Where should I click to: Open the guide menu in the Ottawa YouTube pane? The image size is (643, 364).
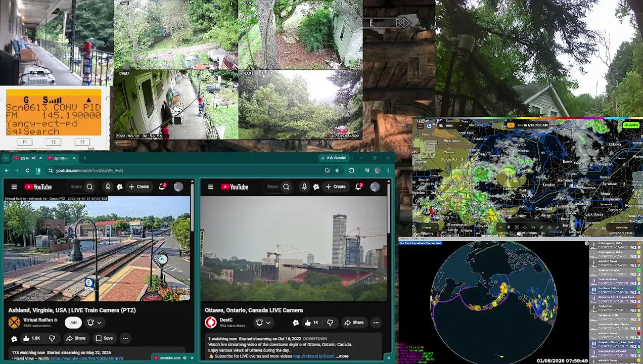tap(210, 187)
